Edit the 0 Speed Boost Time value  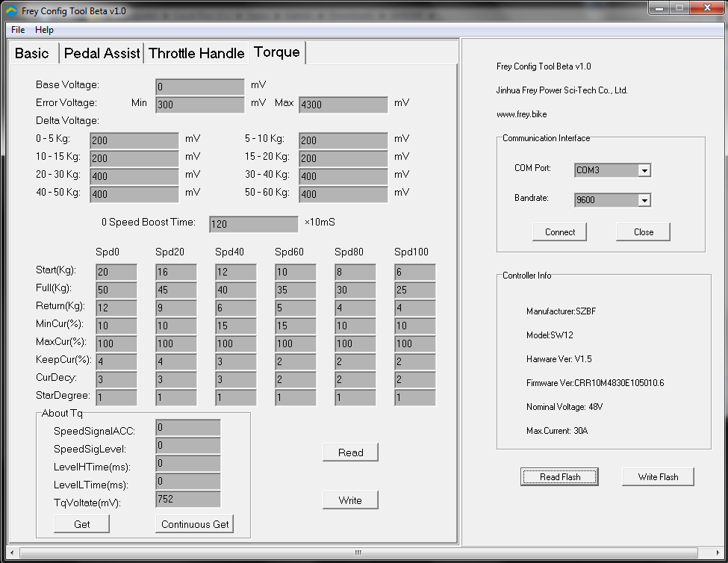pyautogui.click(x=253, y=223)
